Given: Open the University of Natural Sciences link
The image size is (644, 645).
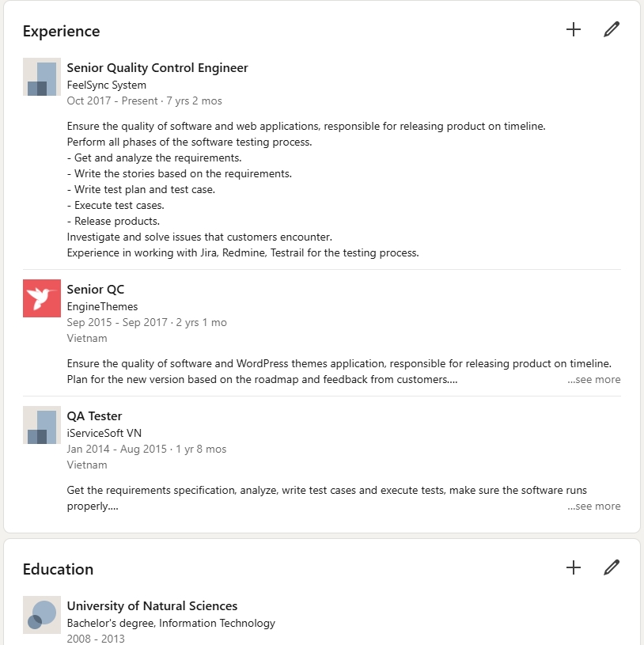Looking at the screenshot, I should tap(152, 606).
